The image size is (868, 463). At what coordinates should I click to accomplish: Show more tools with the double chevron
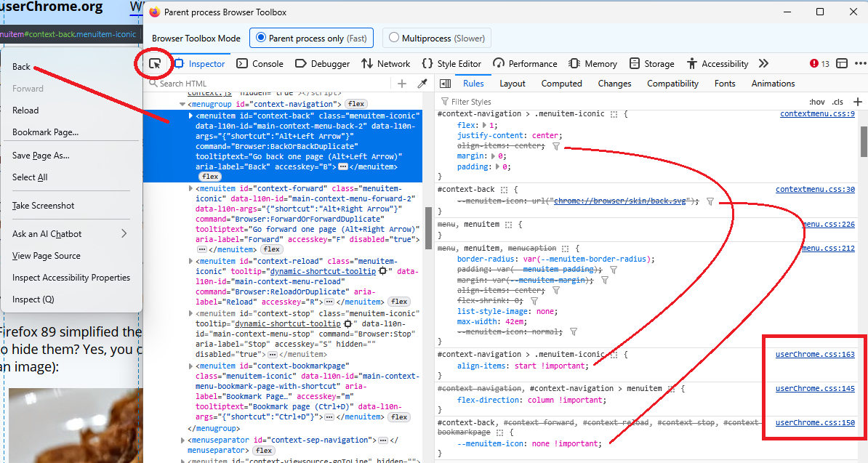[763, 64]
